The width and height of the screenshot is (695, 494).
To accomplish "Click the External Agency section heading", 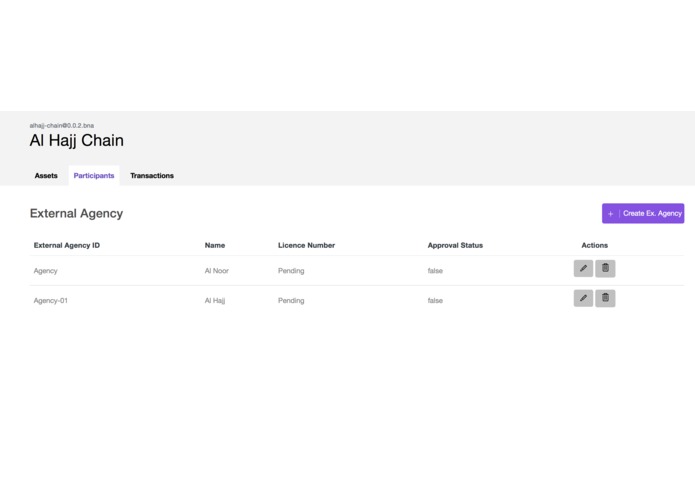I will [76, 214].
